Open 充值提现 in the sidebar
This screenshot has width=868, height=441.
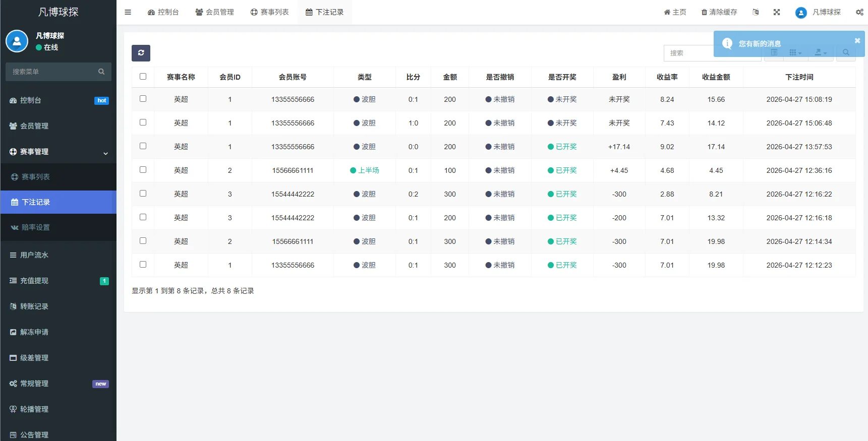[59, 281]
